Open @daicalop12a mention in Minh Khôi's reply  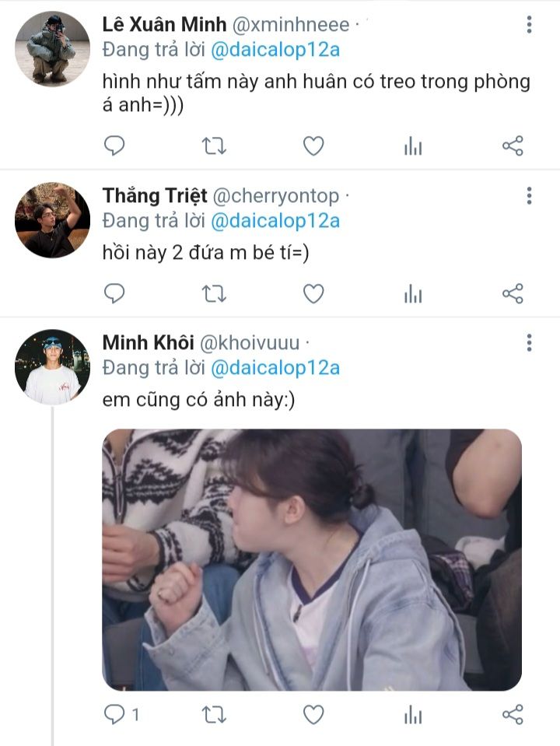(275, 368)
